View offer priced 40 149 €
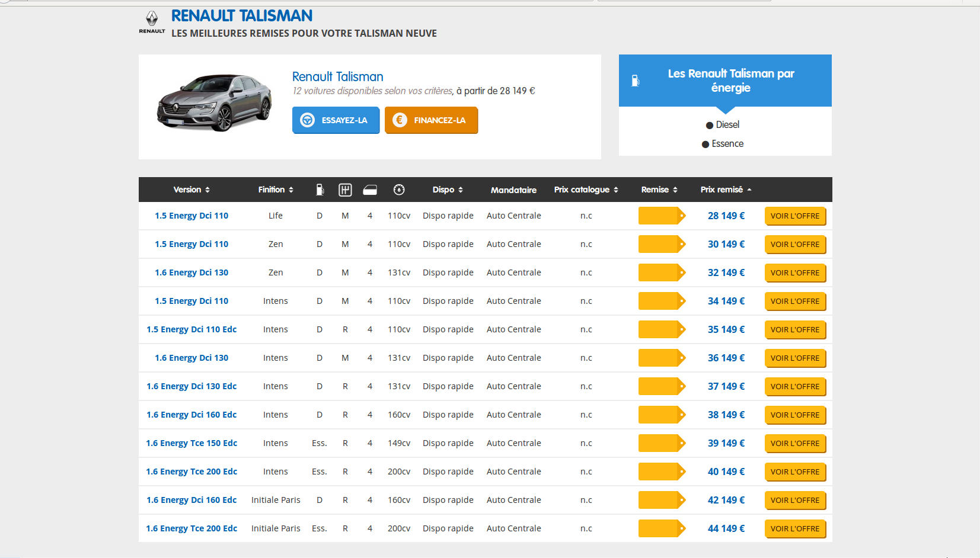Viewport: 980px width, 558px height. [x=795, y=472]
